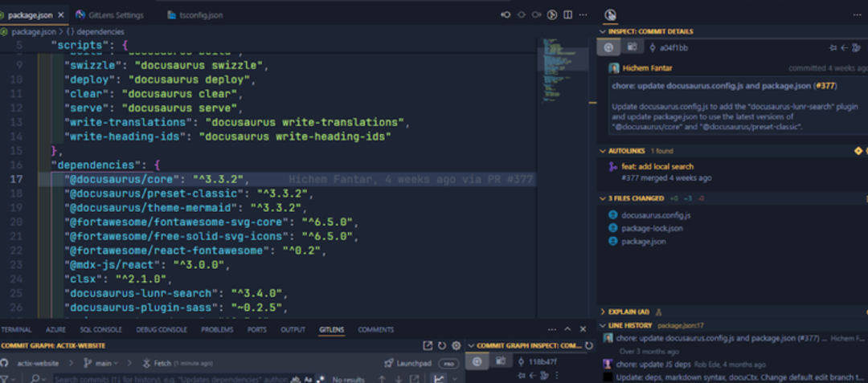Open Commit Graph in new editor
Screen dimensions: 868x383
[428, 345]
